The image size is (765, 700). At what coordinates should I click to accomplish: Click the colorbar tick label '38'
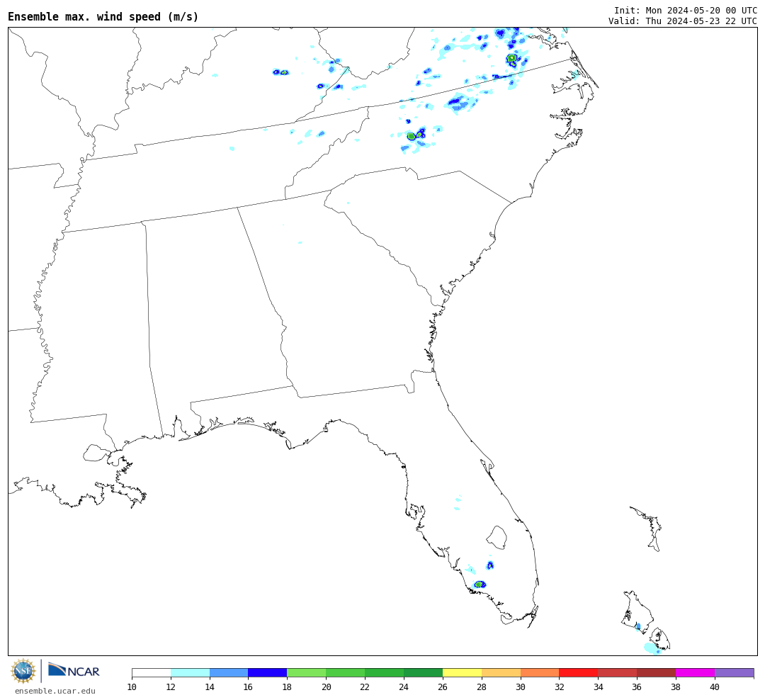pos(676,687)
